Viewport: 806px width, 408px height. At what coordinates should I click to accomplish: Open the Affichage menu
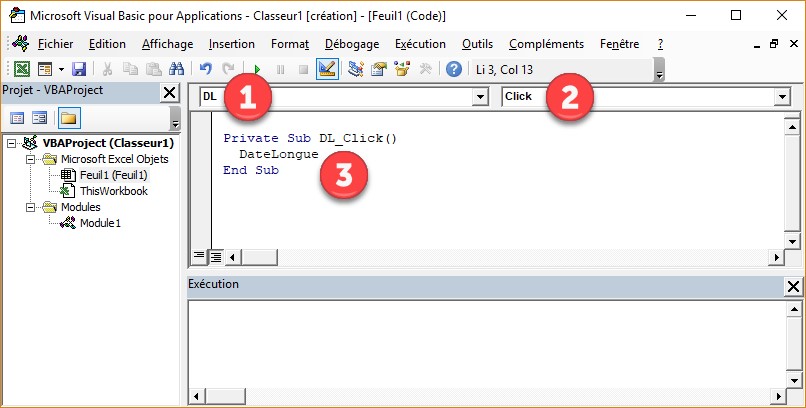[x=168, y=44]
